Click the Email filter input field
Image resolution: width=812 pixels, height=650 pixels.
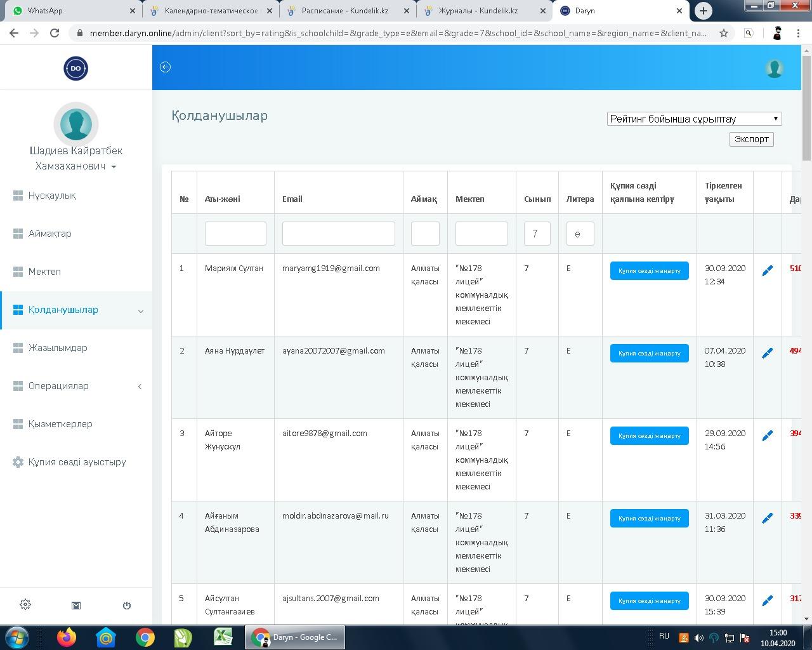coord(338,234)
